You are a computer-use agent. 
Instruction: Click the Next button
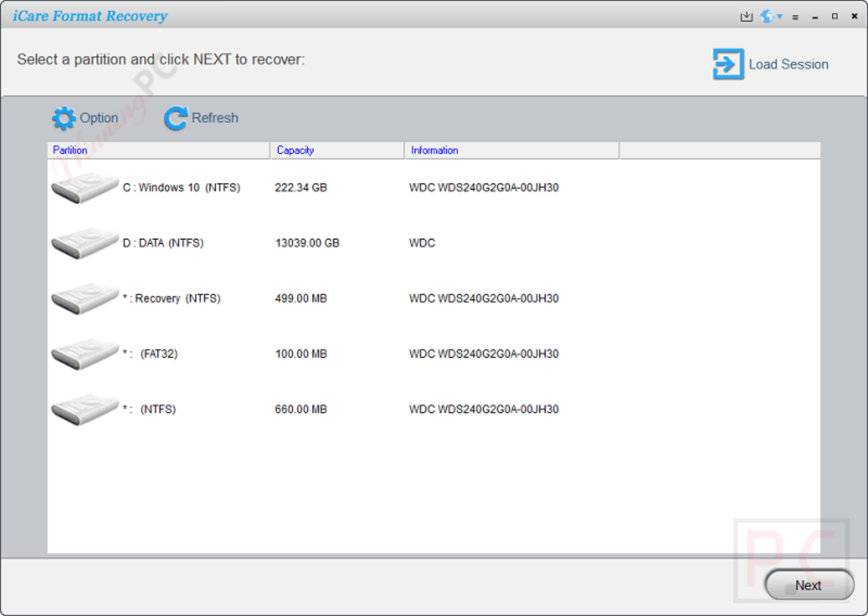(809, 585)
